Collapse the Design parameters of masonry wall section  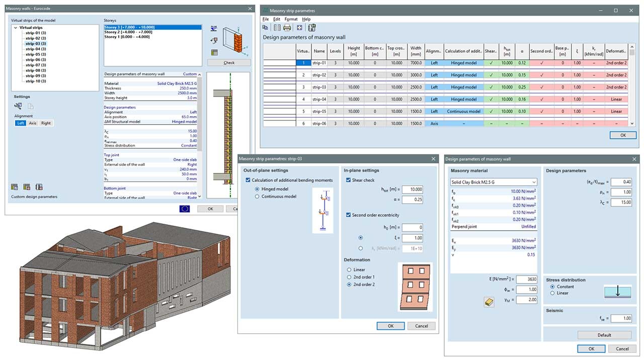click(x=198, y=74)
